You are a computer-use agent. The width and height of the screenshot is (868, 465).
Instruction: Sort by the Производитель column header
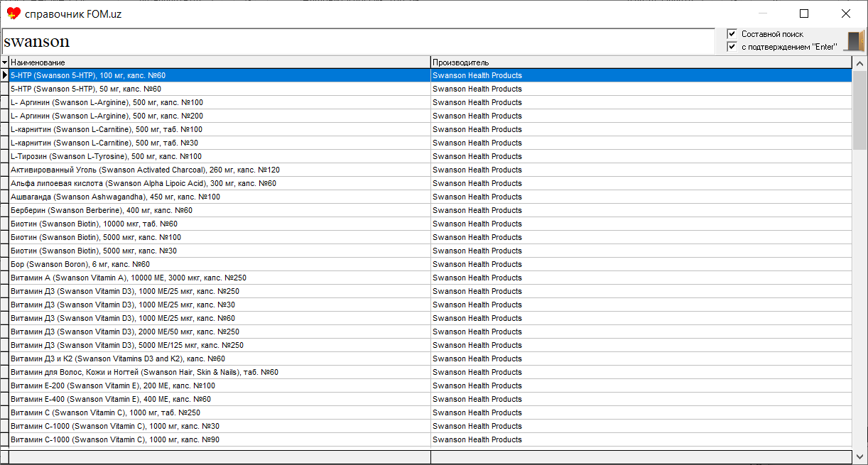click(641, 62)
